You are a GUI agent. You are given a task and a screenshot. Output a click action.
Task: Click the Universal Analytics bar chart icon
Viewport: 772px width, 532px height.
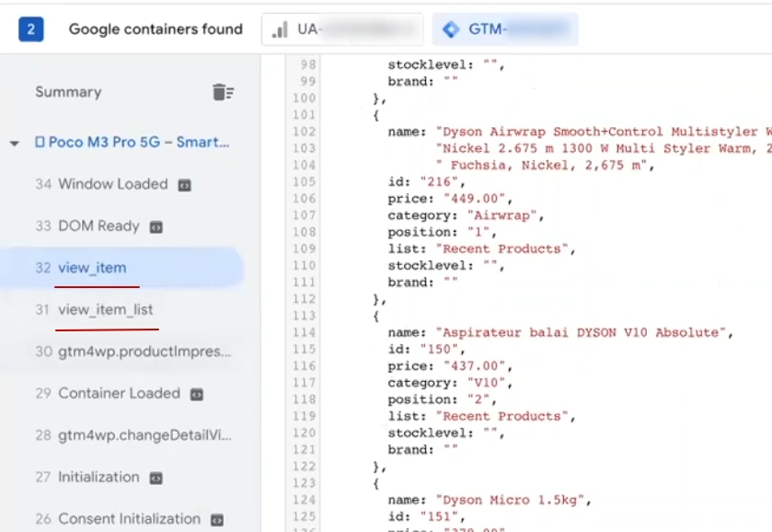click(280, 29)
